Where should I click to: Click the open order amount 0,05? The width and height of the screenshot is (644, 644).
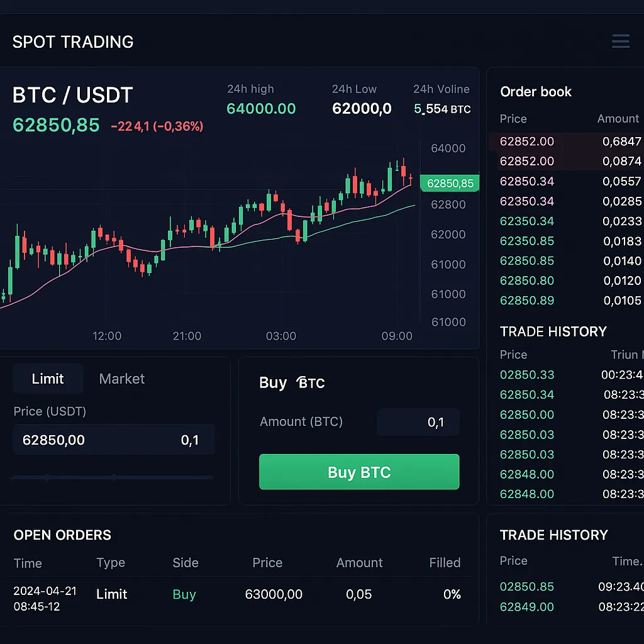[x=358, y=594]
